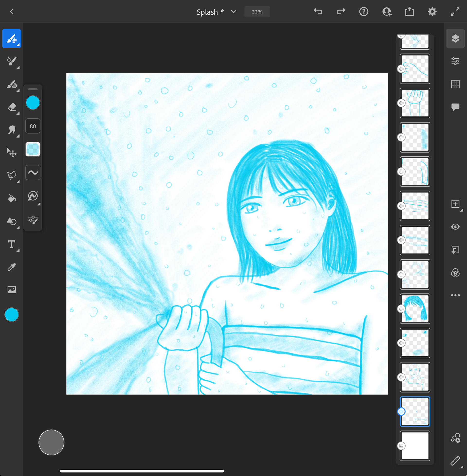
Task: Open the brush color swatch
Action: coord(33,102)
